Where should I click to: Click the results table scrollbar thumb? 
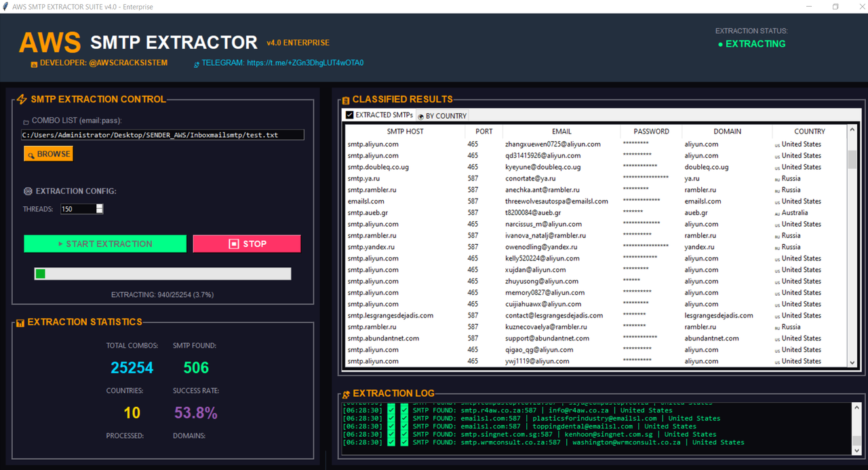(x=852, y=159)
